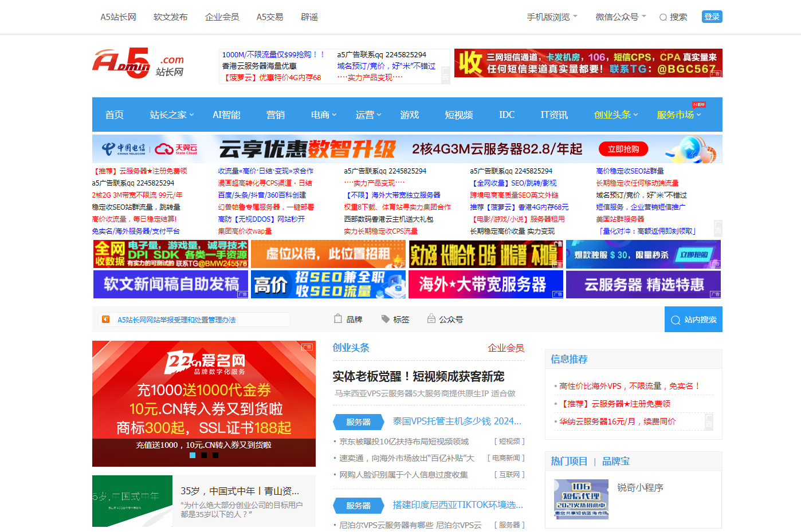Image resolution: width=801 pixels, height=532 pixels.
Task: Open 软文发布 top link
Action: click(x=171, y=17)
